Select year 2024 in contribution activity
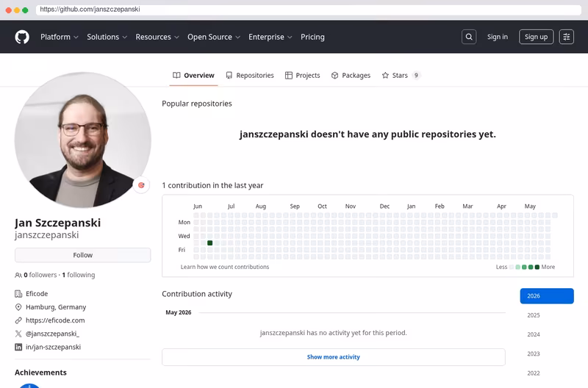 (x=534, y=334)
